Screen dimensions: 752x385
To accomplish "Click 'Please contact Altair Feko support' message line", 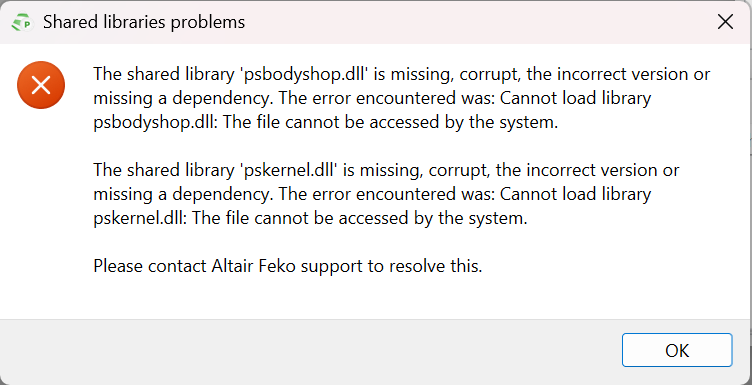I will [288, 266].
